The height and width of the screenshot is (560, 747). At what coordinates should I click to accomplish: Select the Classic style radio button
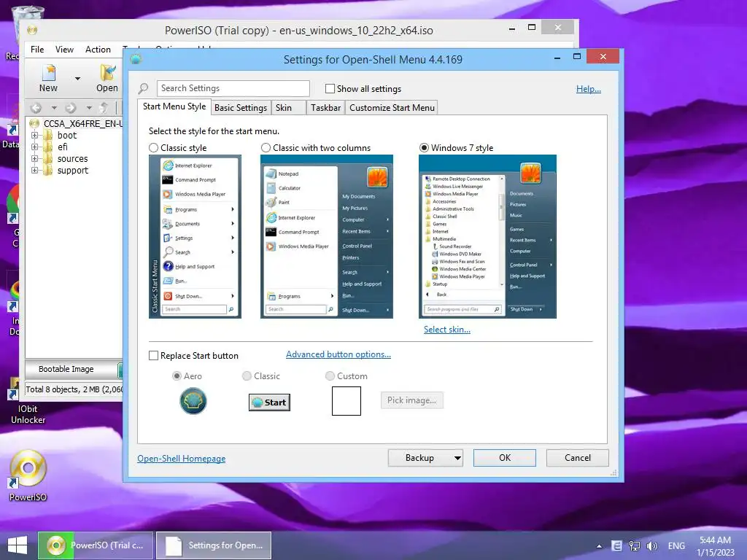click(x=153, y=147)
